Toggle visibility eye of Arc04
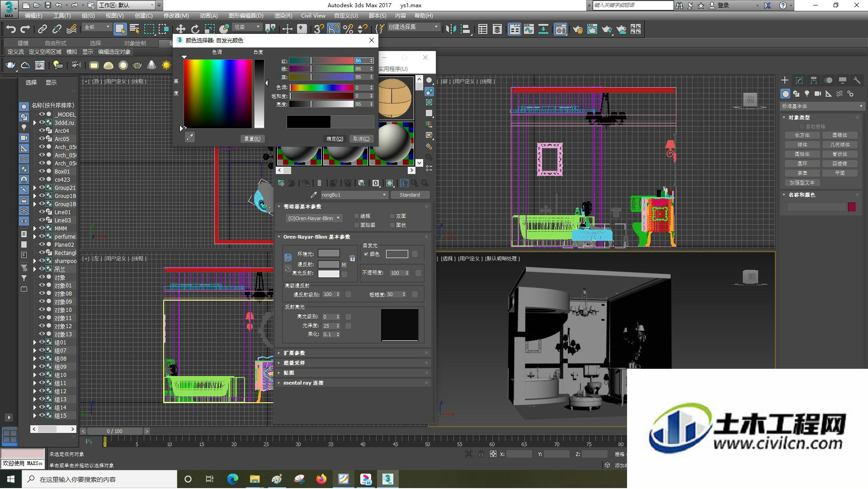Viewport: 868px width, 489px height. tap(42, 131)
